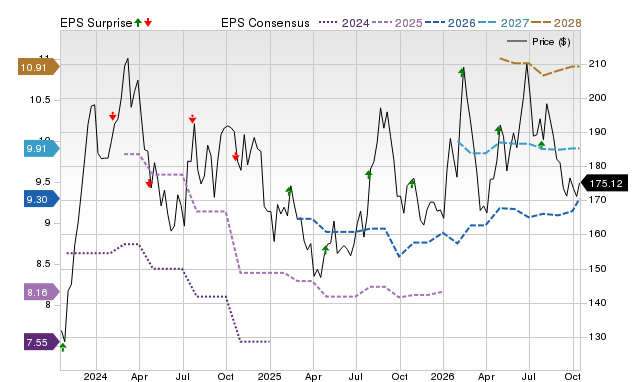Toggle the 2026 EPS consensus legend entry

tap(450, 23)
